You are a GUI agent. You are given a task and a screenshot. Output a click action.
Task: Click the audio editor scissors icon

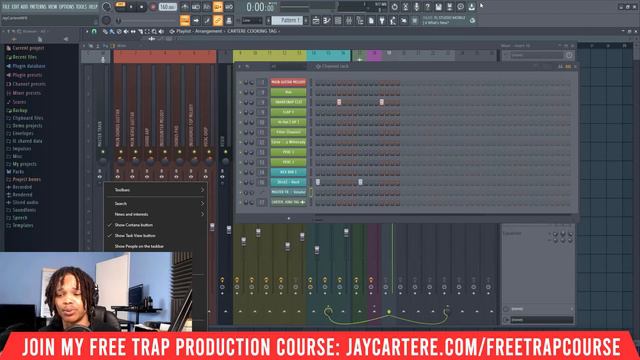pos(405,7)
